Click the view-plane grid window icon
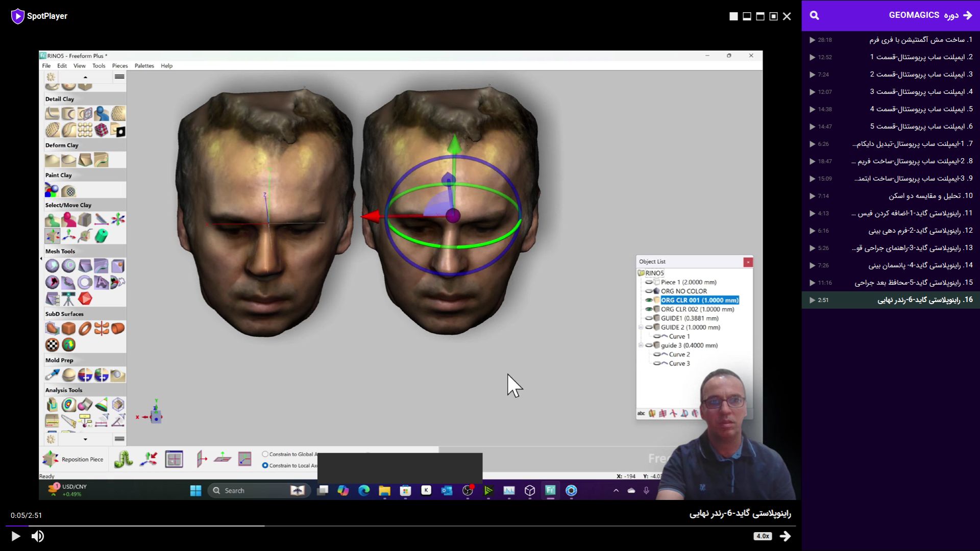 pyautogui.click(x=174, y=459)
